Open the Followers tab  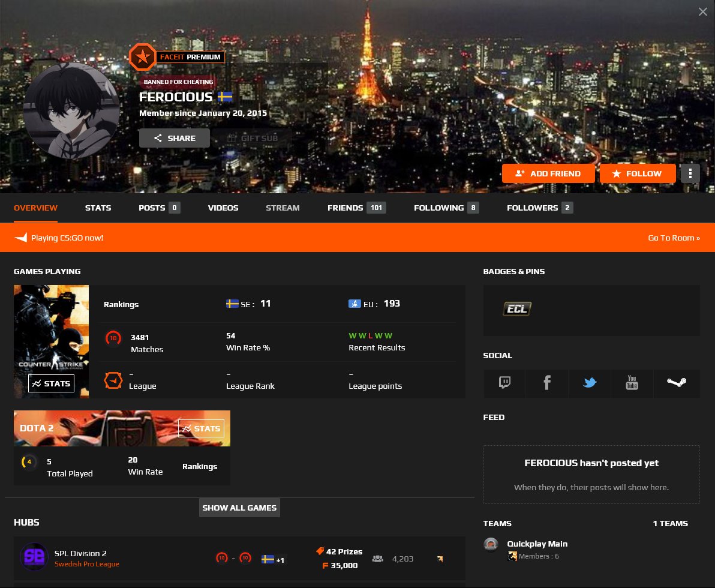[x=540, y=208]
